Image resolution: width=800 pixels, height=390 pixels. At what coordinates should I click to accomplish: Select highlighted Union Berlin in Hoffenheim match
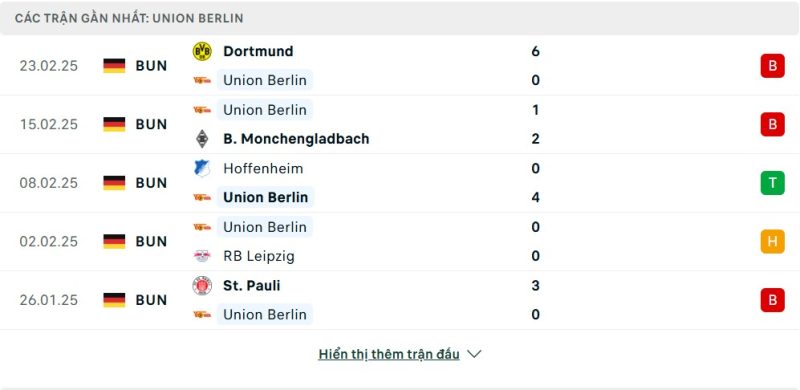[x=265, y=197]
